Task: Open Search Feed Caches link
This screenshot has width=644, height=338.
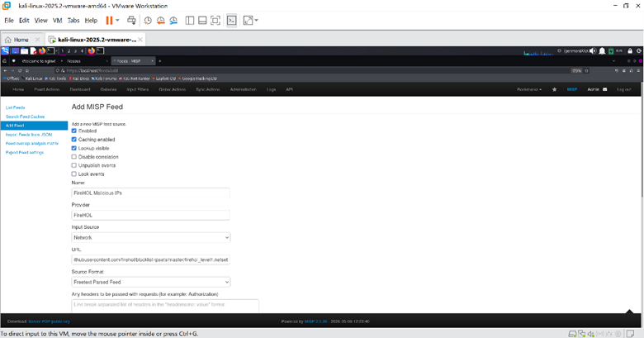Action: tap(25, 117)
